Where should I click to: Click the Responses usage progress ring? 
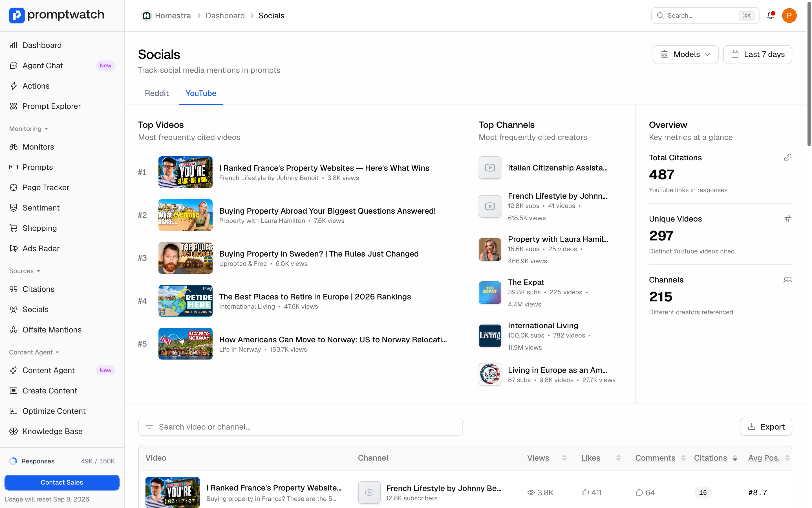(13, 461)
